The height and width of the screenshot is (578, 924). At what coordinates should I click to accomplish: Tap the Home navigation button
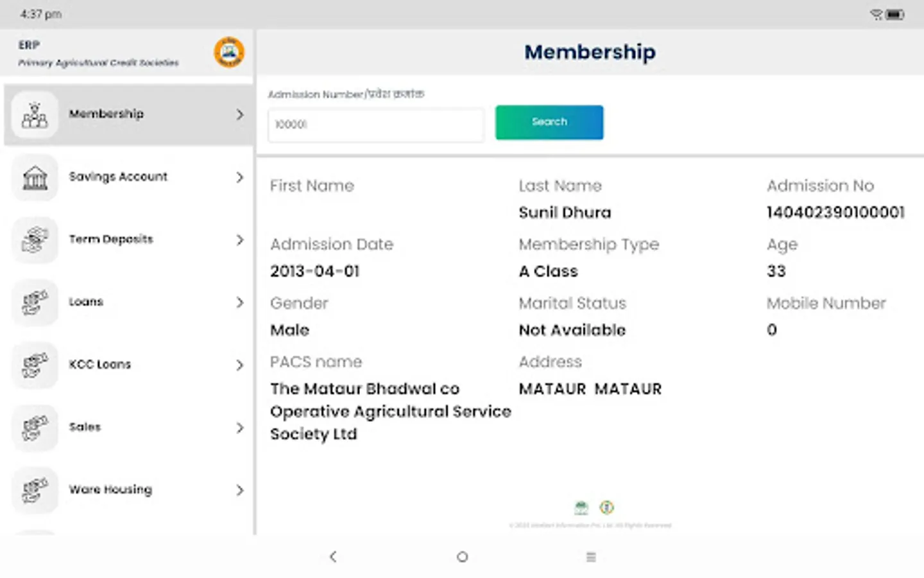462,557
